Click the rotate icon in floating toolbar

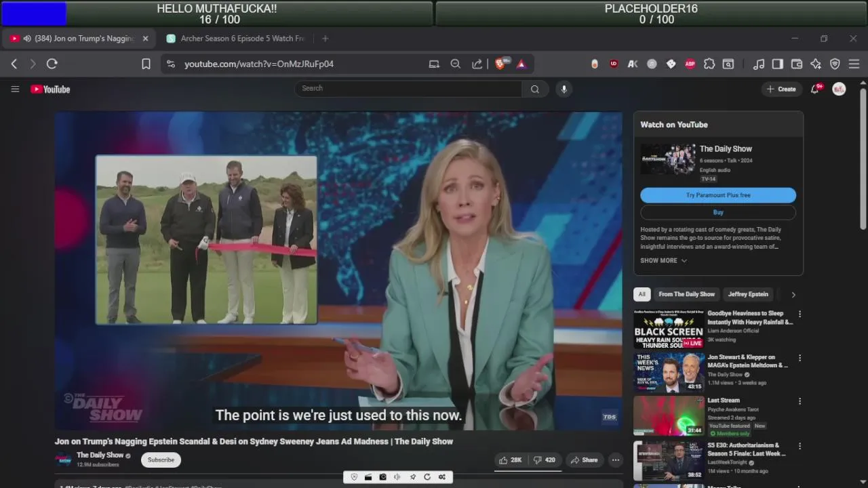[x=427, y=477]
